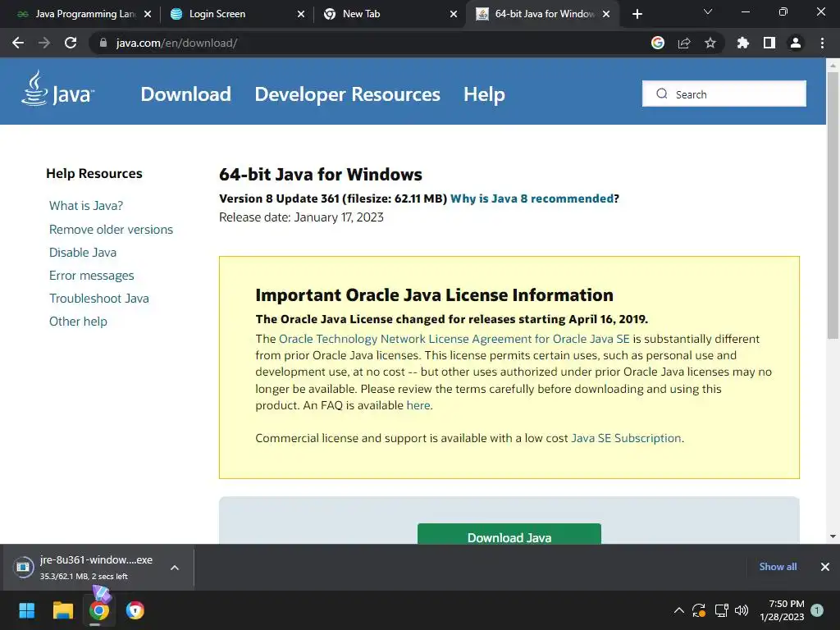Viewport: 840px width, 630px height.
Task: Open File Explorer from taskbar
Action: click(62, 610)
